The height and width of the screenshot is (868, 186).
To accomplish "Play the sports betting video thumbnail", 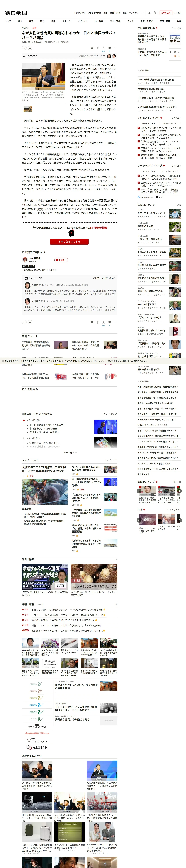I will coord(45,577).
